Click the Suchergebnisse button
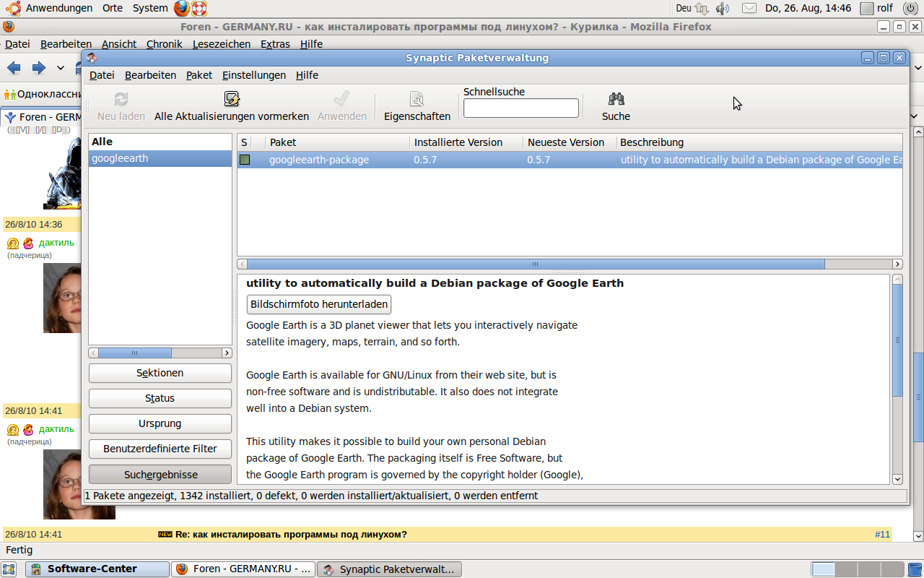924x578 pixels. point(160,475)
